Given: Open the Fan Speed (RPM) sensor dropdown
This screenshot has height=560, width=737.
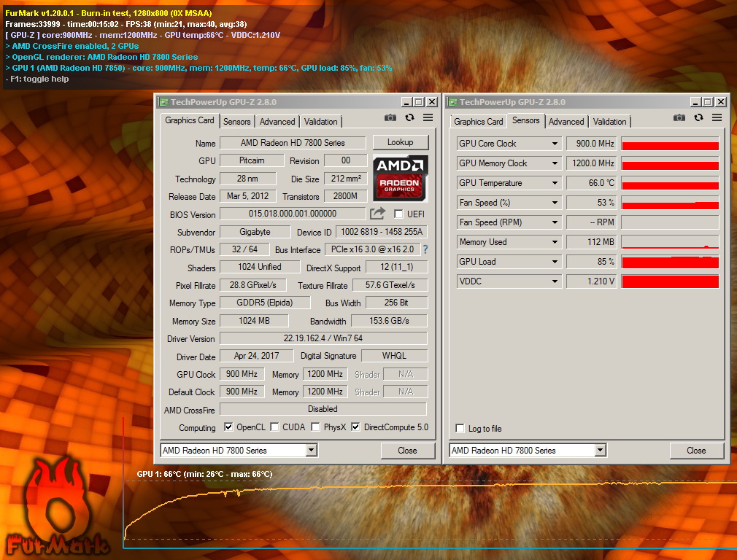Looking at the screenshot, I should click(555, 222).
